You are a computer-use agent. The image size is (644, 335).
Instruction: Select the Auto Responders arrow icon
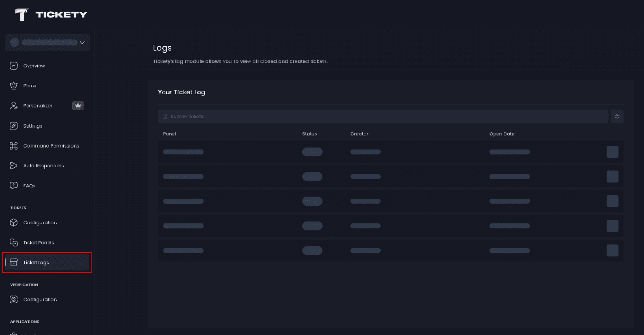(14, 166)
